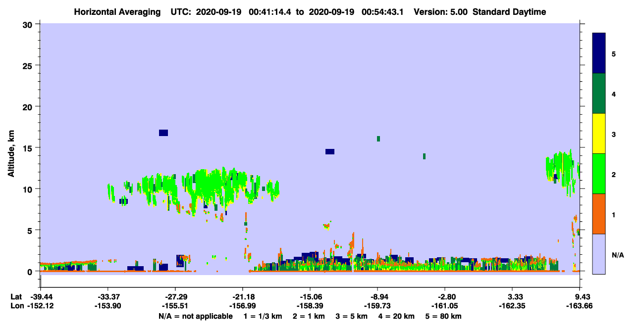Image resolution: width=644 pixels, height=330 pixels.
Task: Click the lavender N/A colorbar segment
Action: (x=599, y=254)
